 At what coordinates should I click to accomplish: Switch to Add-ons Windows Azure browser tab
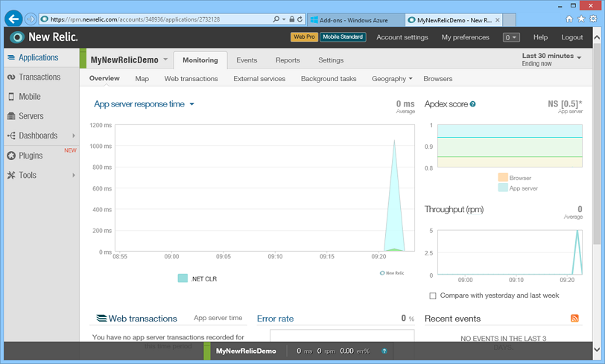[x=355, y=20]
